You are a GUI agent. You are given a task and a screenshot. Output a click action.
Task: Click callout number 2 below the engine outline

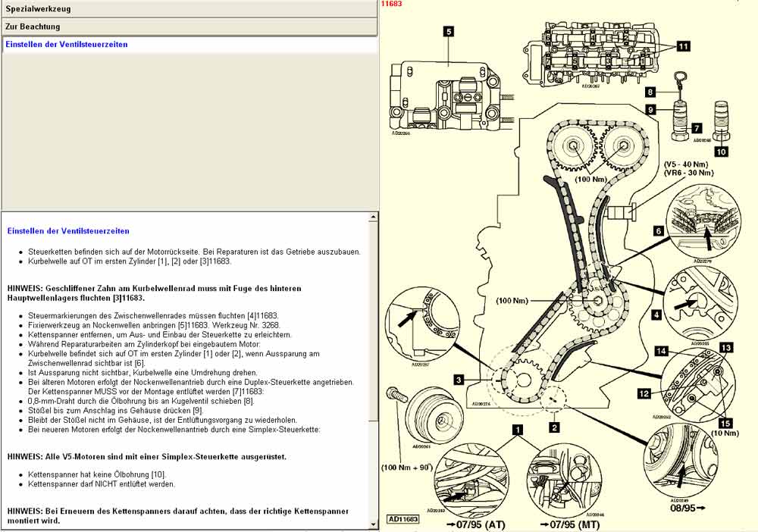click(x=555, y=427)
